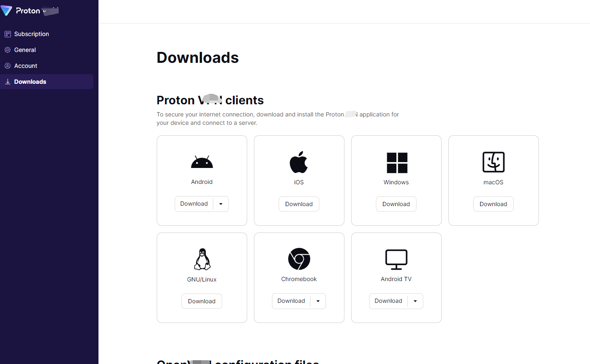Click the Proton clients section heading
The image size is (590, 364).
(x=210, y=100)
